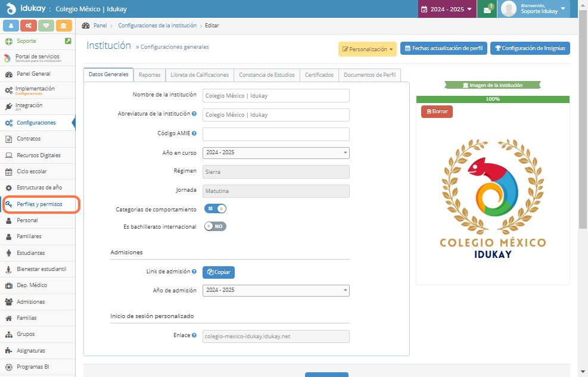Open Asignaturas in the sidebar

38,351
